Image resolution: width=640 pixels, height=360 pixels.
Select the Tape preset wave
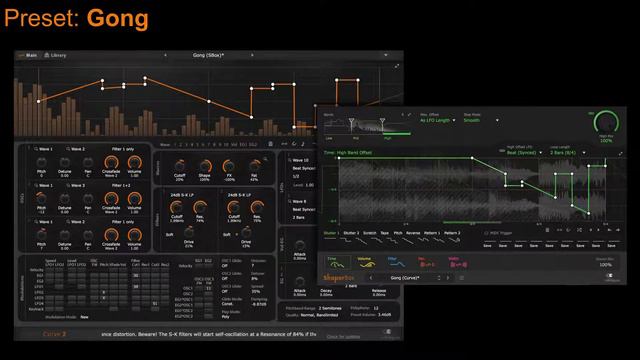pyautogui.click(x=384, y=233)
